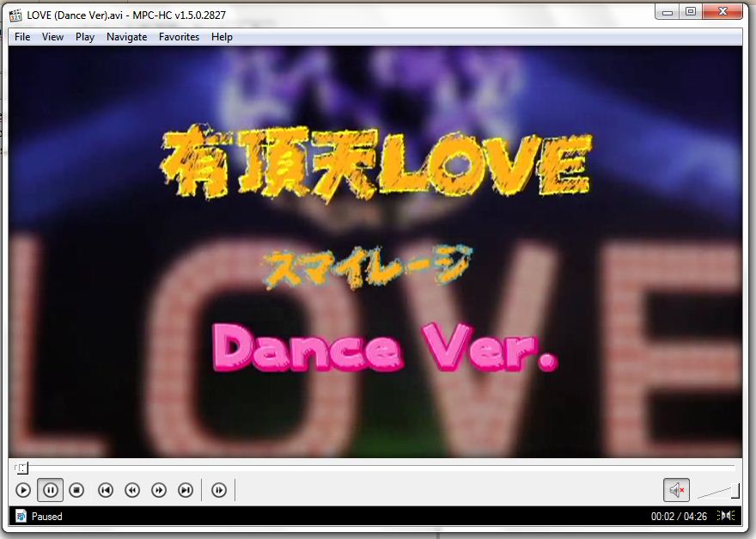The height and width of the screenshot is (539, 756).
Task: Open the File menu
Action: [22, 37]
